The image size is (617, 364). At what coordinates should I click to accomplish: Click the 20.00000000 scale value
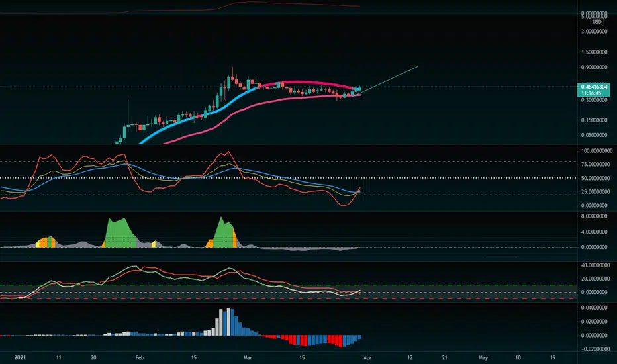[x=595, y=279]
